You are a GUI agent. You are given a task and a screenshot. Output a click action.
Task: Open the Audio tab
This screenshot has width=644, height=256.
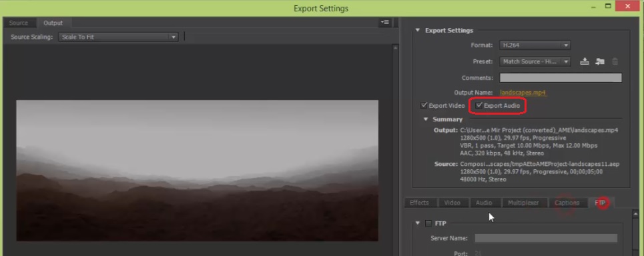point(485,203)
